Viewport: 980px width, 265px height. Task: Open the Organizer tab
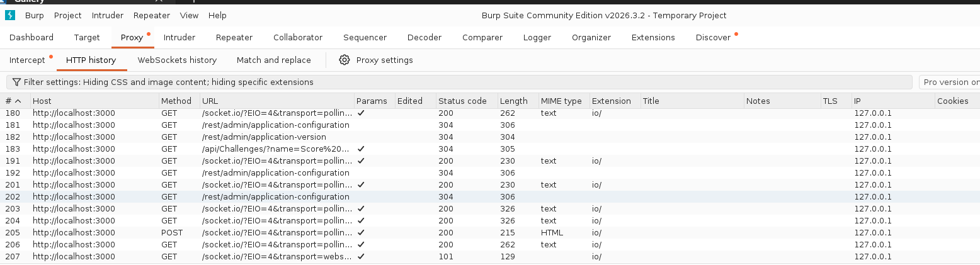591,37
